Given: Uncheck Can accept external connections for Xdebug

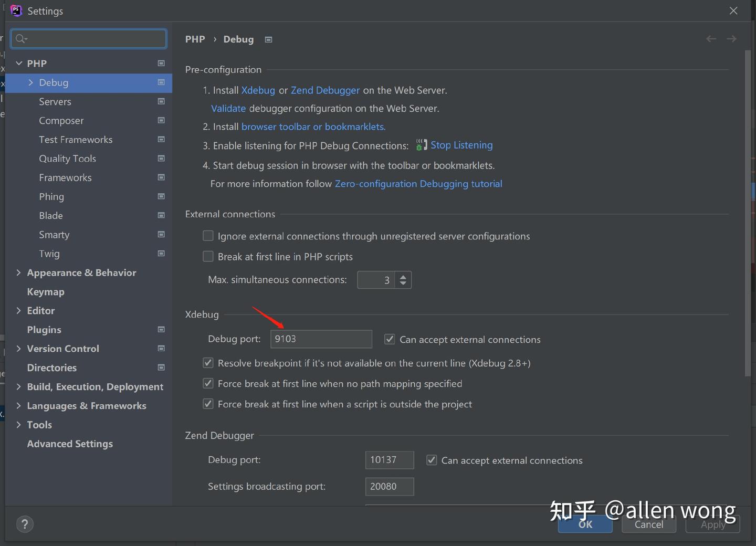Looking at the screenshot, I should tap(390, 339).
